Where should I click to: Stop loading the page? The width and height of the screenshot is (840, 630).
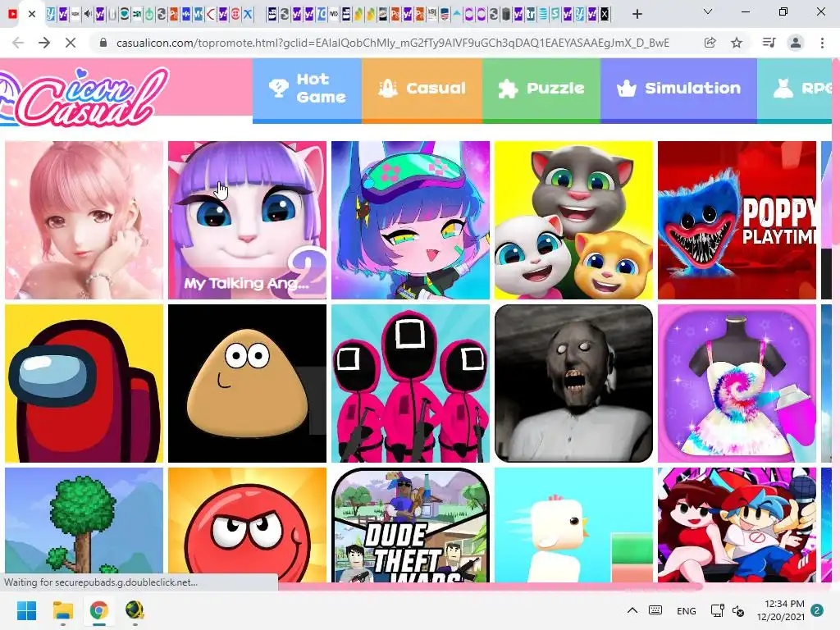(x=71, y=43)
